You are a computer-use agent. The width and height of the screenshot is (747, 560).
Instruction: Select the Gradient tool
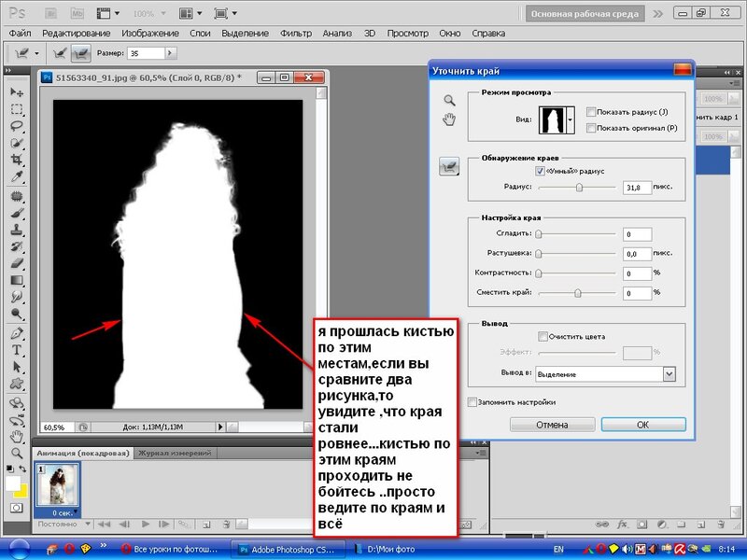coord(17,280)
